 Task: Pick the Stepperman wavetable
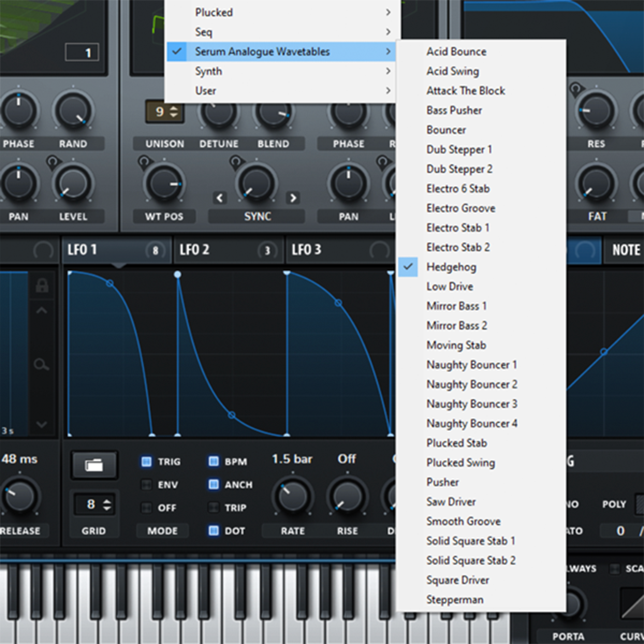(x=481, y=600)
